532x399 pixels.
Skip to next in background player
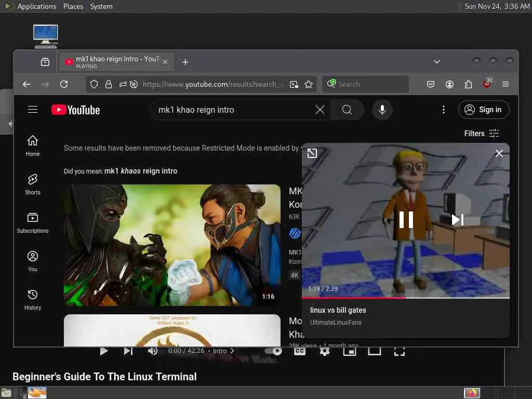128,351
